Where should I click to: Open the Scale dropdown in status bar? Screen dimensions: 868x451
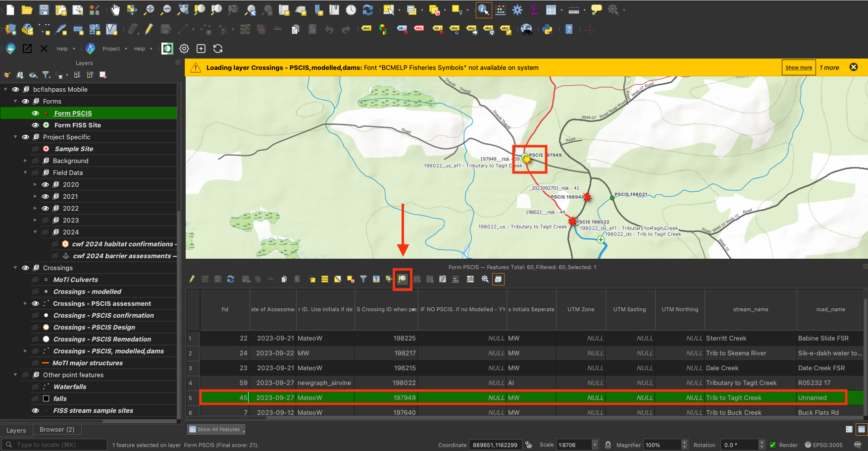[x=595, y=445]
